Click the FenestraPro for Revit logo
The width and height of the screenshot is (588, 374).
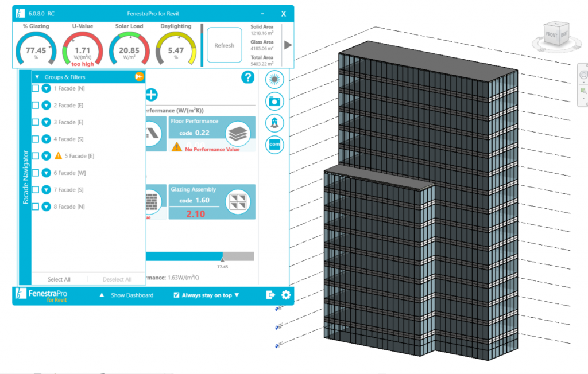[x=41, y=295]
